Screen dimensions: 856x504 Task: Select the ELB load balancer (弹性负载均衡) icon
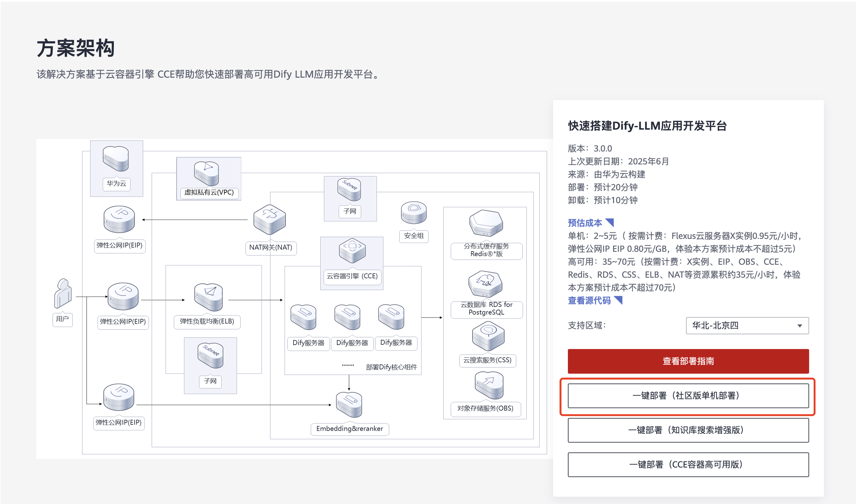(208, 297)
